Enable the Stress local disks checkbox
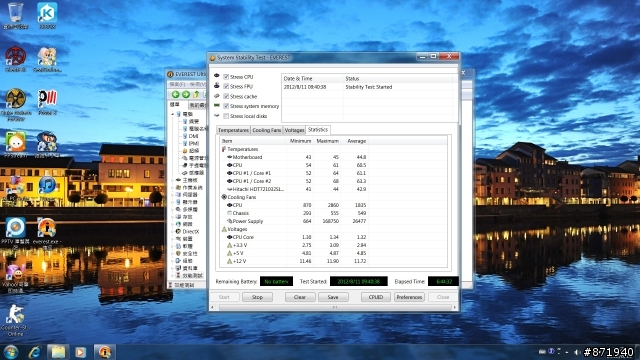The width and height of the screenshot is (640, 360). (x=226, y=116)
